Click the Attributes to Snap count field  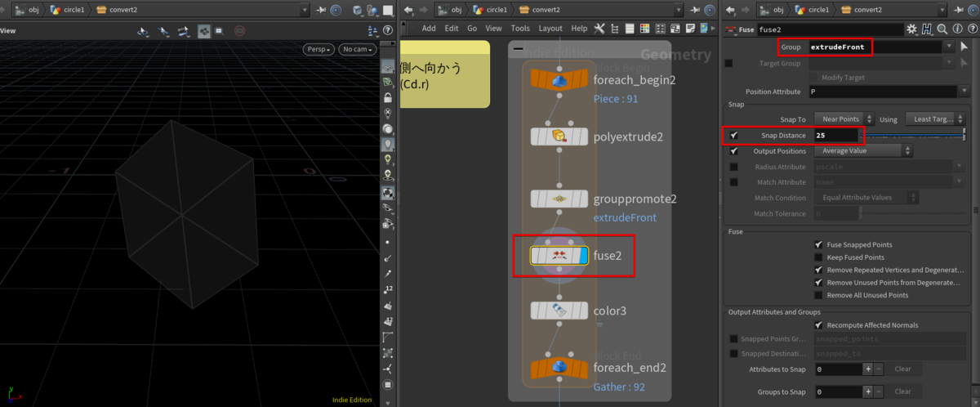click(x=837, y=369)
